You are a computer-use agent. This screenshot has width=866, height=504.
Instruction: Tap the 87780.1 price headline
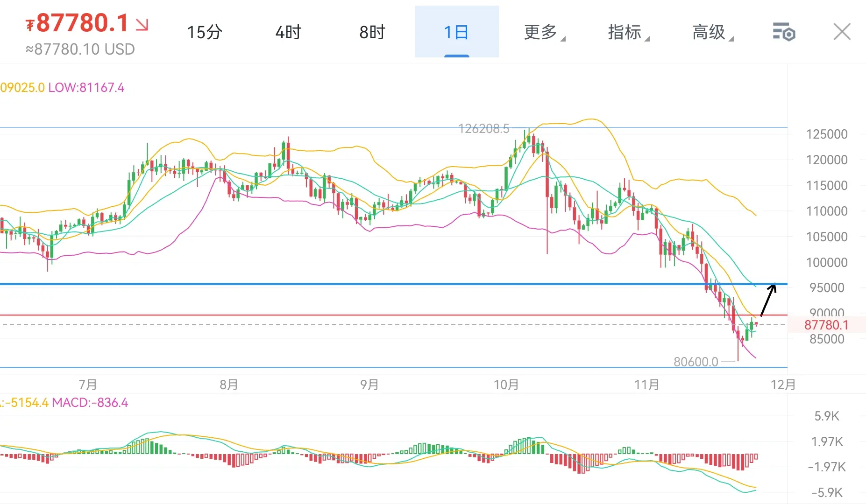(x=77, y=23)
